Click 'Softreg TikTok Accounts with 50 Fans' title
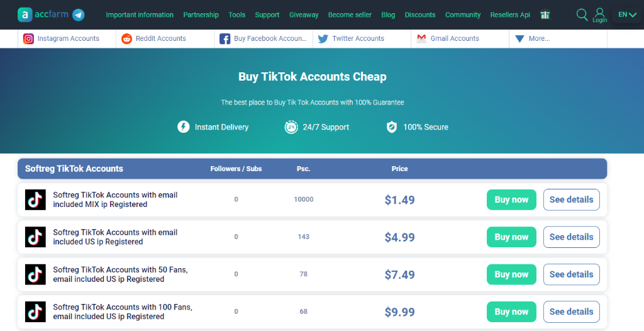Screen dimensions: 644x331 120,274
